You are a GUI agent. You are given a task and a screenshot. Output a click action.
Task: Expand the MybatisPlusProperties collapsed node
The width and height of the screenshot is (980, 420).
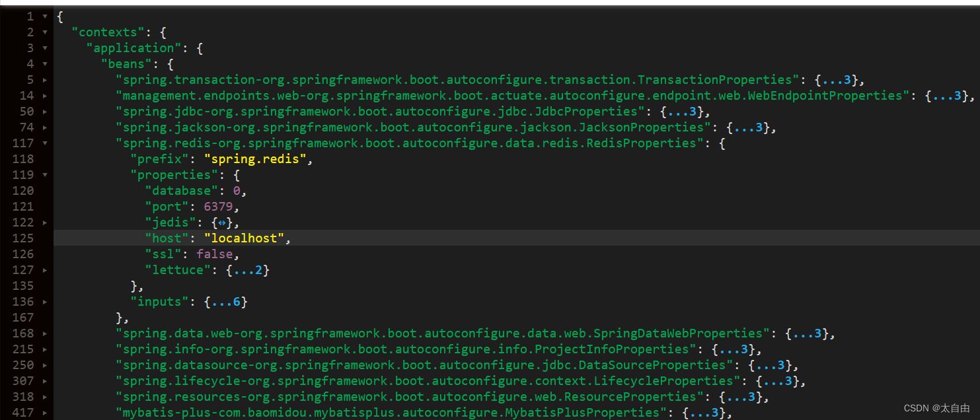click(x=45, y=412)
